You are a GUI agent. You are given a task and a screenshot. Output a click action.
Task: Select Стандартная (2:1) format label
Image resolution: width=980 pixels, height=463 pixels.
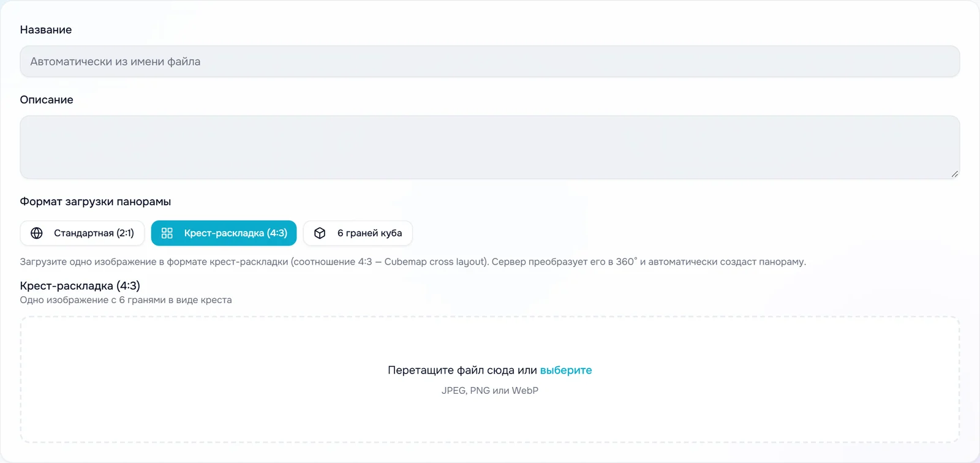(94, 233)
